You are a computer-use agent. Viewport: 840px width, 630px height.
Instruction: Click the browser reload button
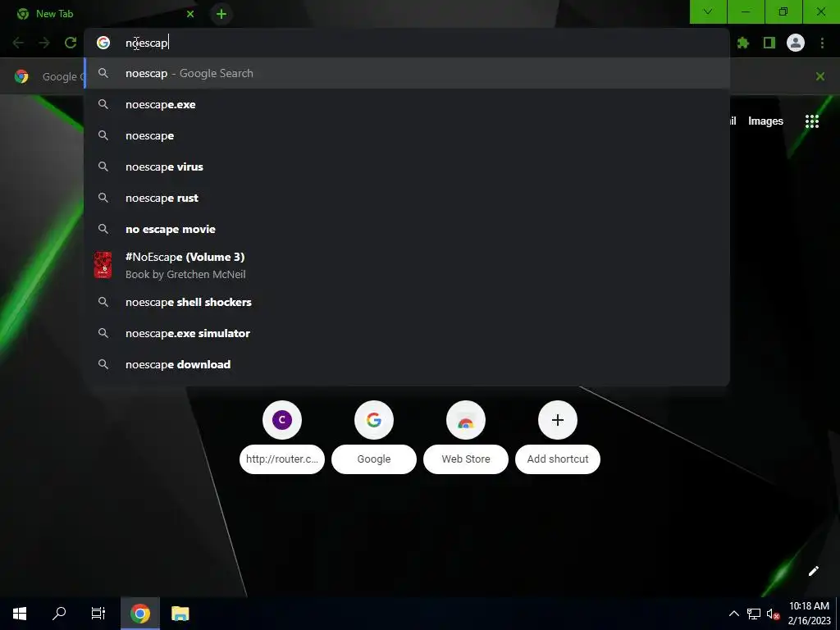tap(71, 43)
